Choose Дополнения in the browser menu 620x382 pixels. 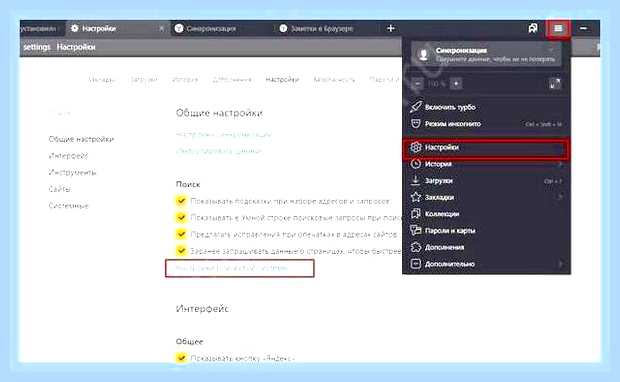(486, 247)
